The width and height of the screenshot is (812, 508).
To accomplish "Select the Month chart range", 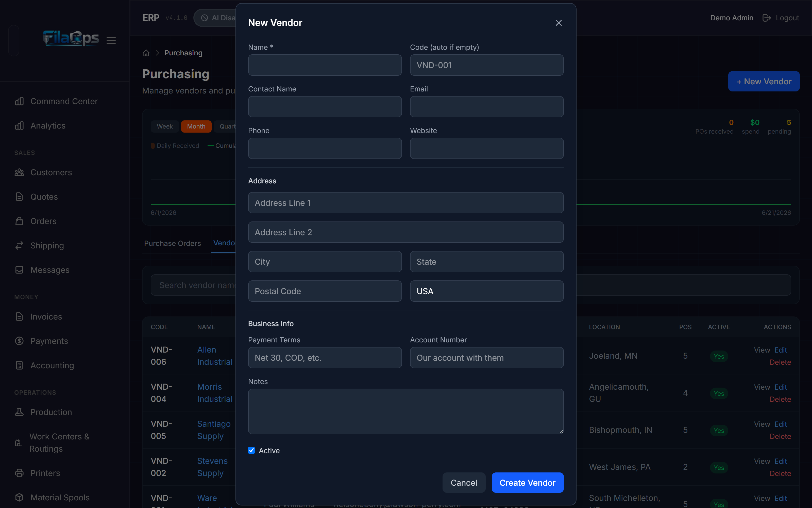I will 196,126.
